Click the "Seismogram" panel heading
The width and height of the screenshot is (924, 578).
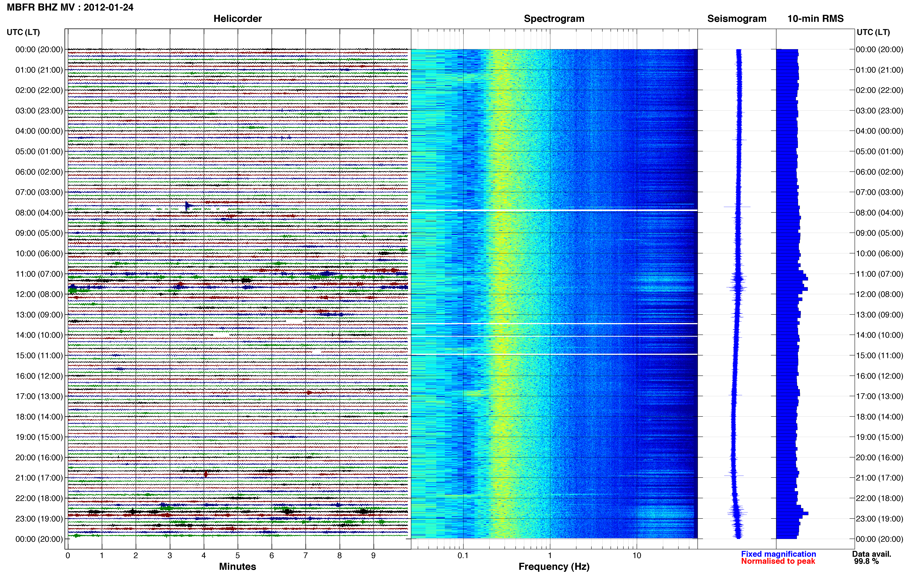(x=737, y=19)
